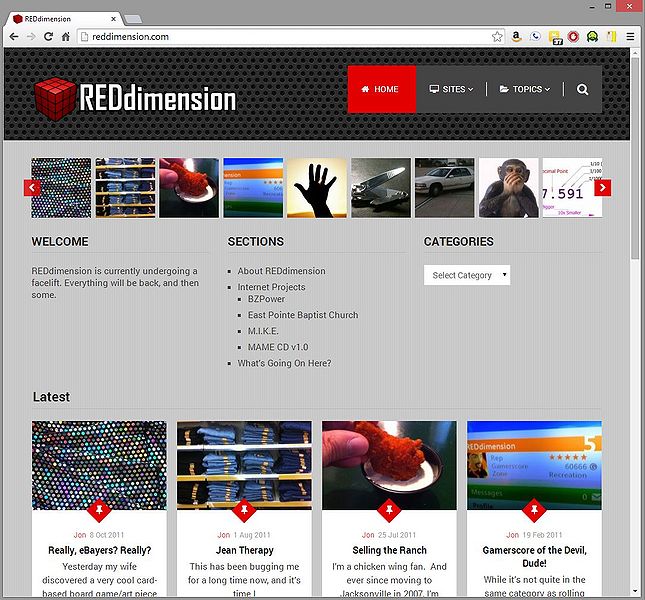Open the MAME CD v1.0 link
645x600 pixels.
pos(278,347)
